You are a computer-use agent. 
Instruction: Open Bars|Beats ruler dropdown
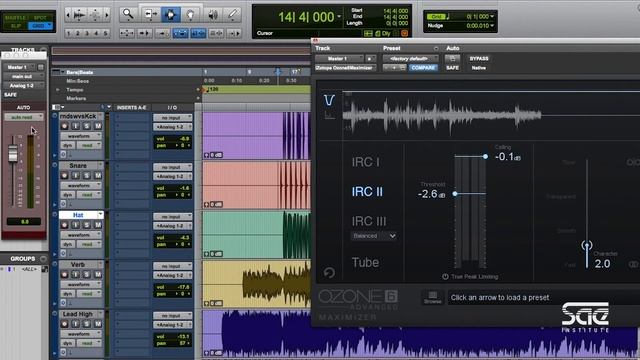(62, 72)
